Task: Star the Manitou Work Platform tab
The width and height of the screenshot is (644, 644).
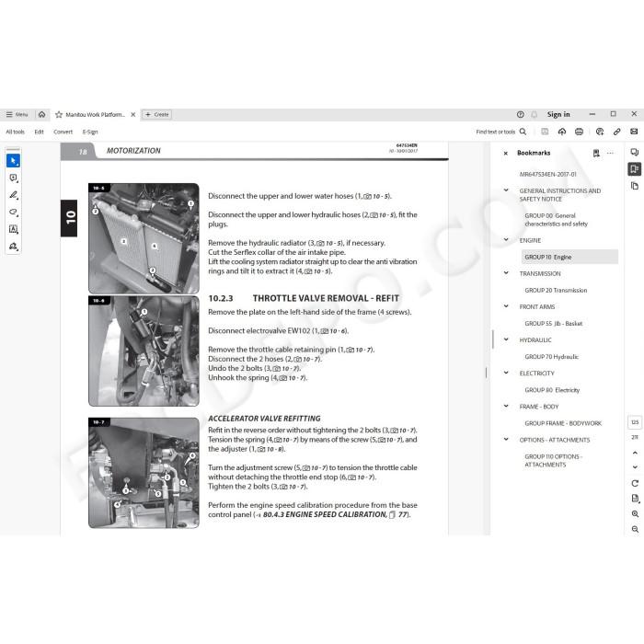Action: [x=59, y=115]
